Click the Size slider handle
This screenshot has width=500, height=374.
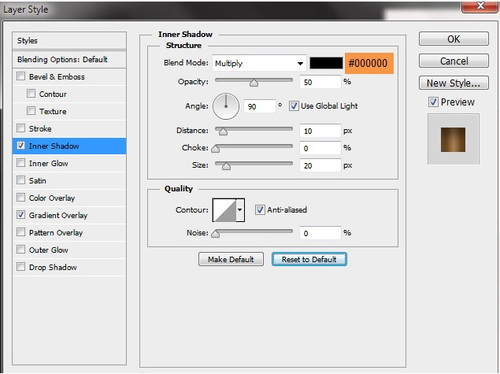[226, 166]
